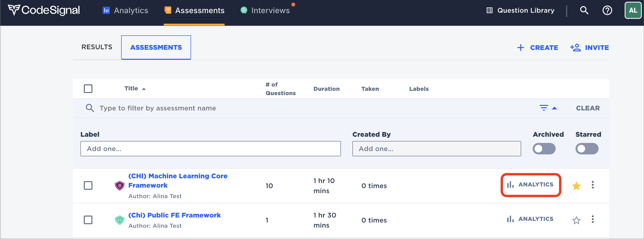
Task: Open the Label 'Add one...' field
Action: (210, 149)
